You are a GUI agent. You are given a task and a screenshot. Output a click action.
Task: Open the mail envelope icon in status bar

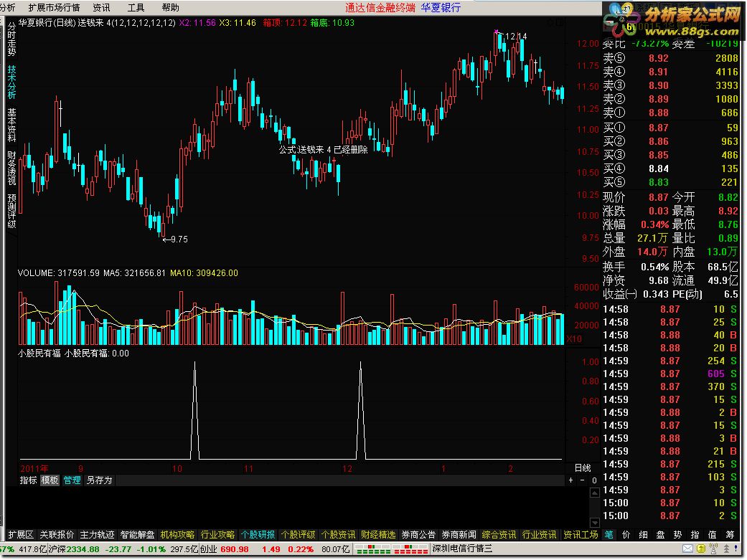pyautogui.click(x=688, y=549)
